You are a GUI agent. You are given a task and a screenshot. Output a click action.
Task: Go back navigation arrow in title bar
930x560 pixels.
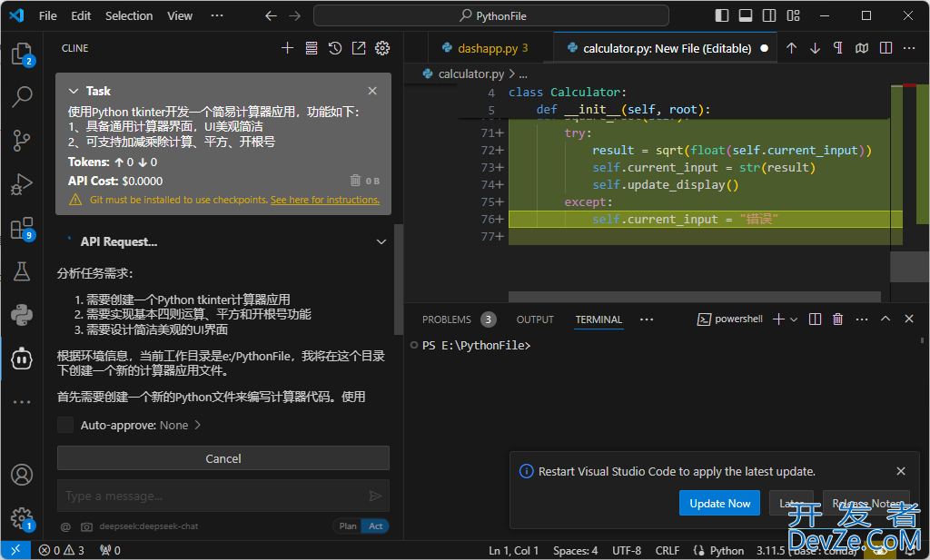click(271, 16)
